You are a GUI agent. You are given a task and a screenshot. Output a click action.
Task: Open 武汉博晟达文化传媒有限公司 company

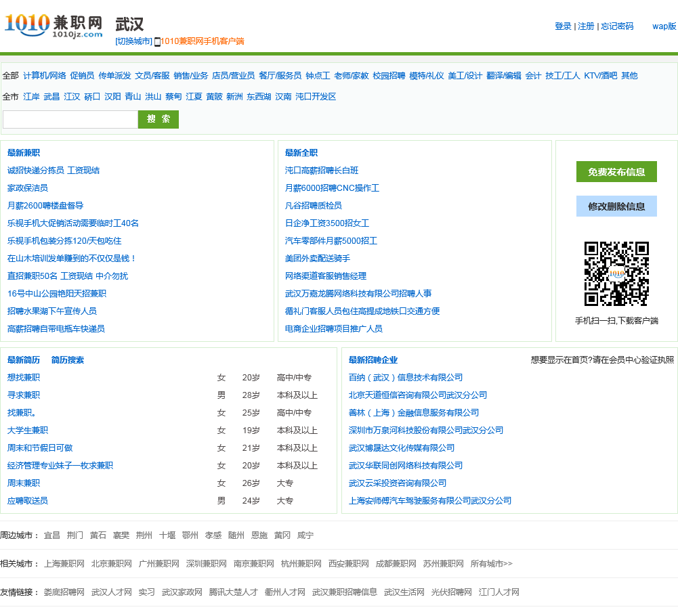pyautogui.click(x=401, y=448)
